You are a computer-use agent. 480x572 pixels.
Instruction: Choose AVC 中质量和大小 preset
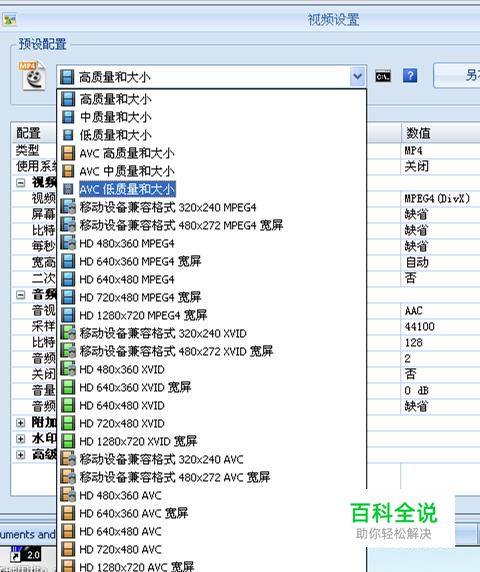click(x=212, y=171)
